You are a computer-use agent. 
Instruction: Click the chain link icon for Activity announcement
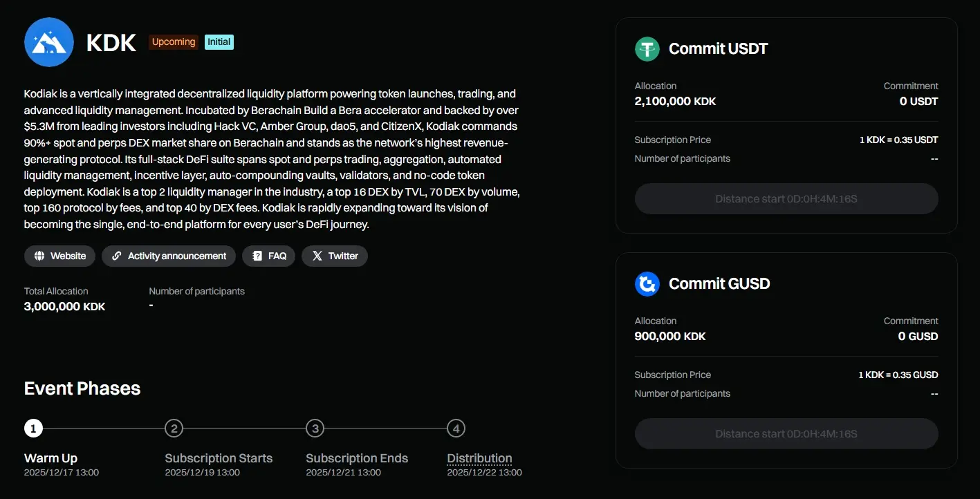click(117, 256)
